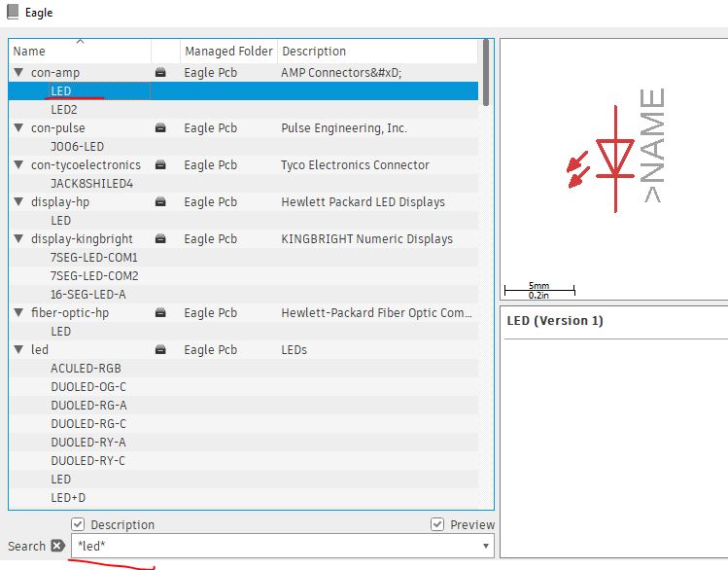This screenshot has height=570, width=728.
Task: Select the DUOLED-RG-A device
Action: [88, 405]
